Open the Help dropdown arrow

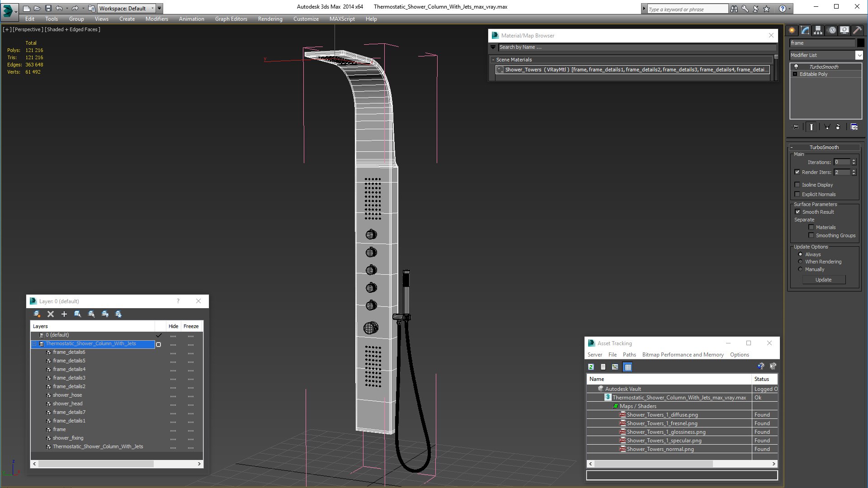pyautogui.click(x=789, y=9)
